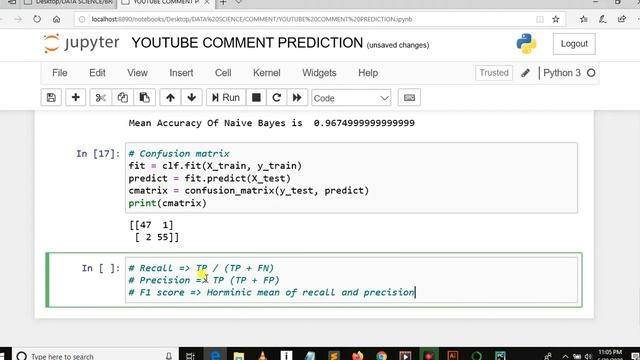Image resolution: width=640 pixels, height=360 pixels.
Task: Save notebook with the floppy disk icon
Action: 51,98
